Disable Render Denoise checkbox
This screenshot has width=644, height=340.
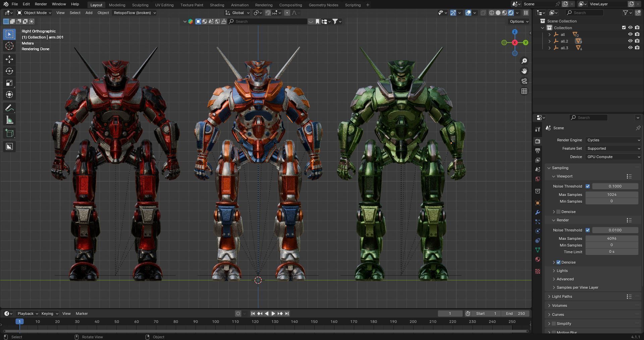[x=558, y=262]
